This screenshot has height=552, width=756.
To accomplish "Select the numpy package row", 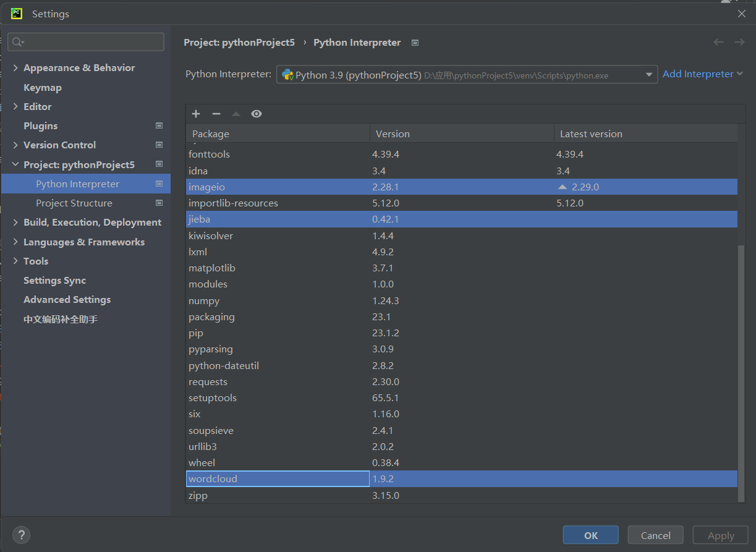I will point(462,300).
